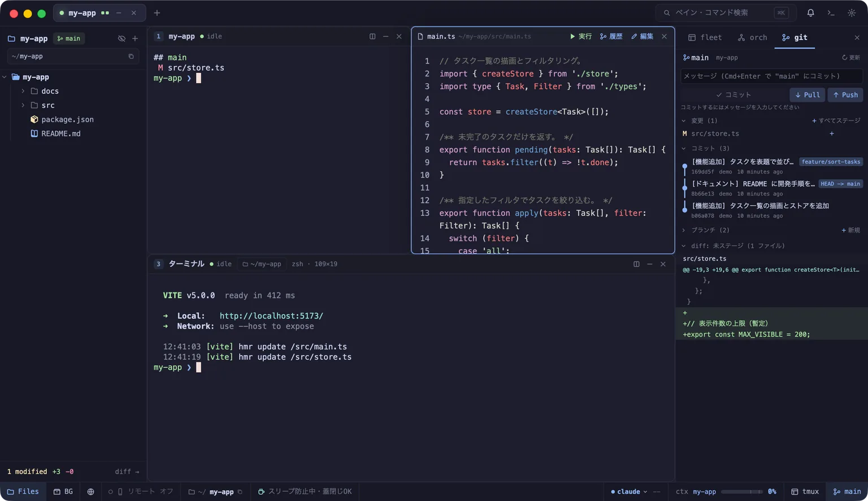This screenshot has width=868, height=501.
Task: Toggle スリープ防止中 sleep prevention
Action: click(x=305, y=491)
